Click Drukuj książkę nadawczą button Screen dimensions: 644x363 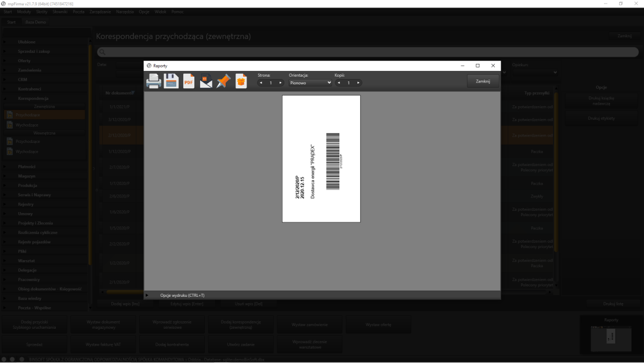601,100
